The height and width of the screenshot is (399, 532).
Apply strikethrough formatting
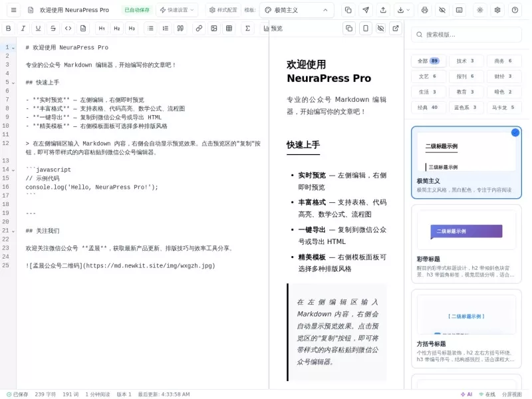click(53, 29)
